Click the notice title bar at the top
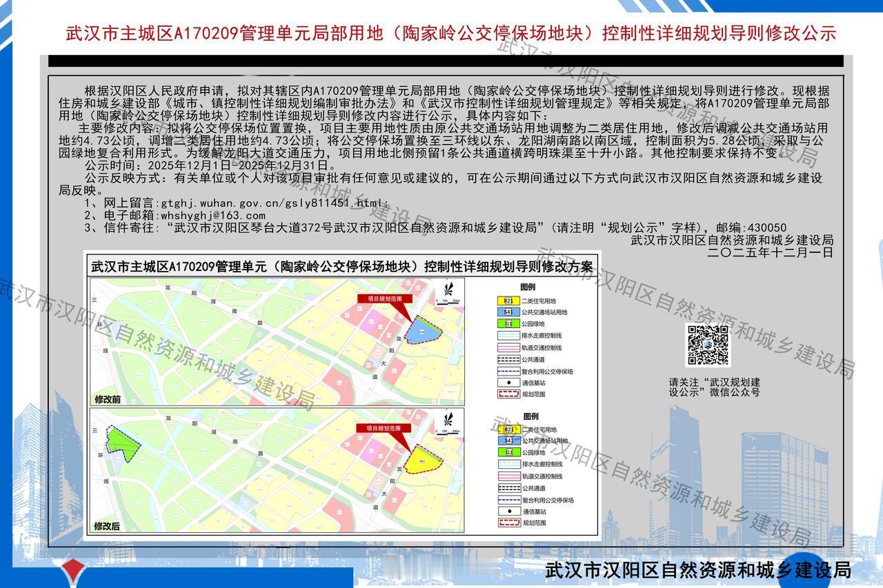Image resolution: width=883 pixels, height=588 pixels. pyautogui.click(x=441, y=29)
